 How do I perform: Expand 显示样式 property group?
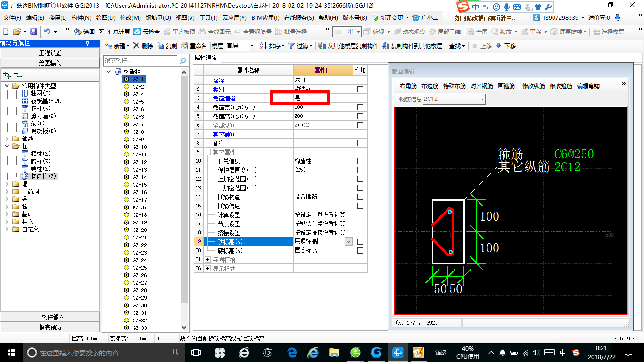[x=208, y=269]
